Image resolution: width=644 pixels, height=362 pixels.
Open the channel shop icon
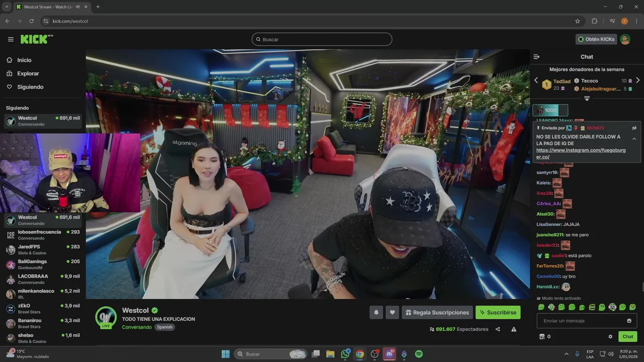(542, 337)
